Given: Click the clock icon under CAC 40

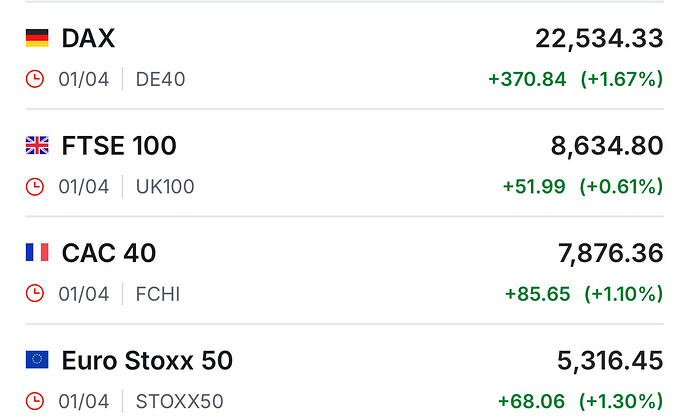Looking at the screenshot, I should tap(35, 294).
